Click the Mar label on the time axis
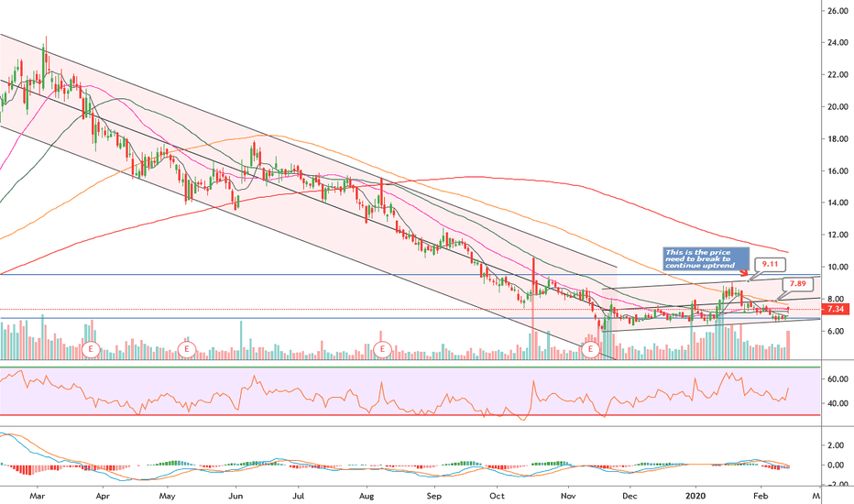The width and height of the screenshot is (854, 504). click(37, 496)
